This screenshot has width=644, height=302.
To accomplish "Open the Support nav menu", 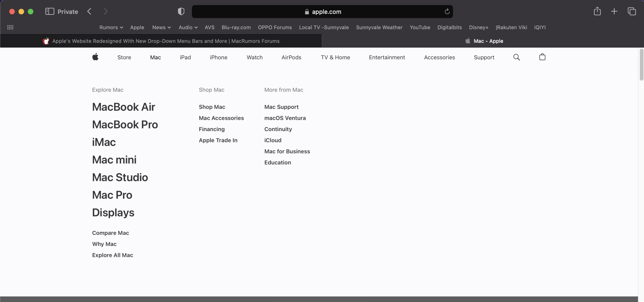I will [x=484, y=57].
